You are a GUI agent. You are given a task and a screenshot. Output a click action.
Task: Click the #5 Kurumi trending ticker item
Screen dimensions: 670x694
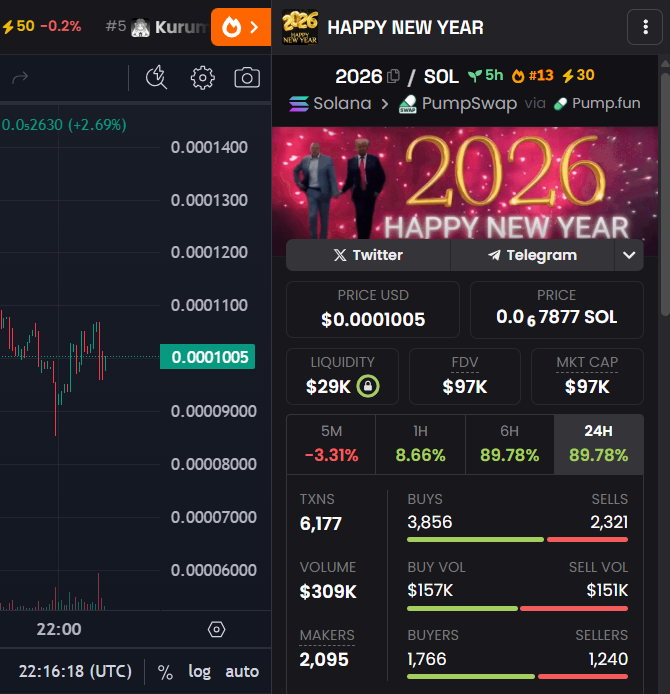pyautogui.click(x=157, y=27)
